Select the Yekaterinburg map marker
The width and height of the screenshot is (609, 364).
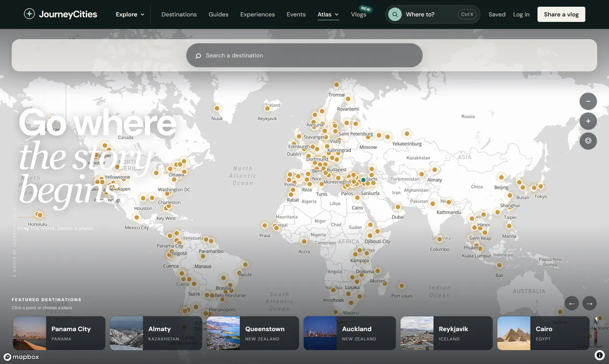pos(407,134)
